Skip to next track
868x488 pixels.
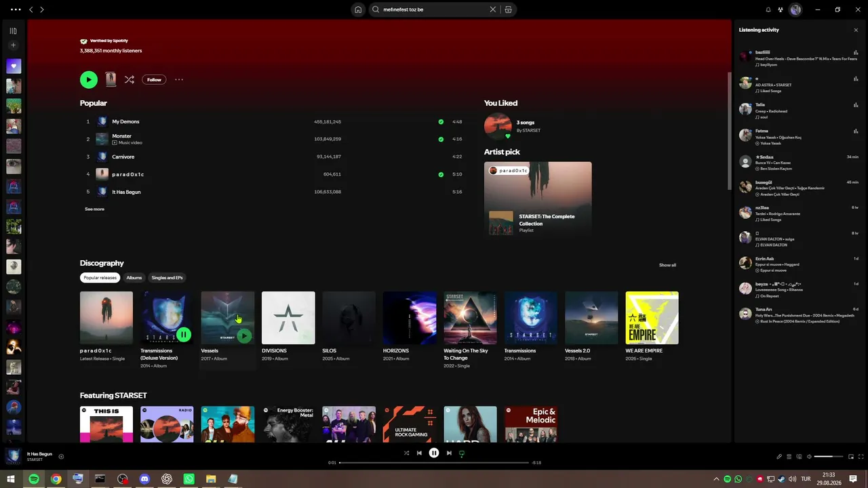(449, 453)
